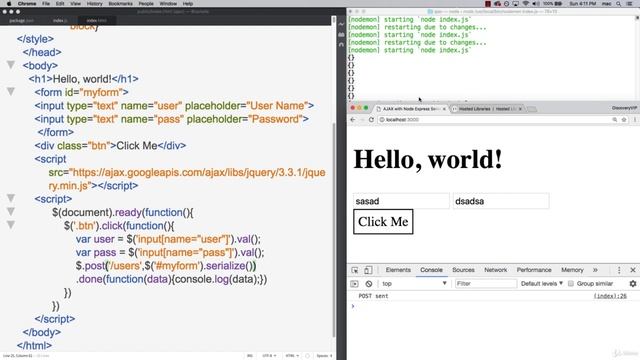The width and height of the screenshot is (640, 360).
Task: Open the HTML language dropdown in status bar
Action: tap(292, 356)
